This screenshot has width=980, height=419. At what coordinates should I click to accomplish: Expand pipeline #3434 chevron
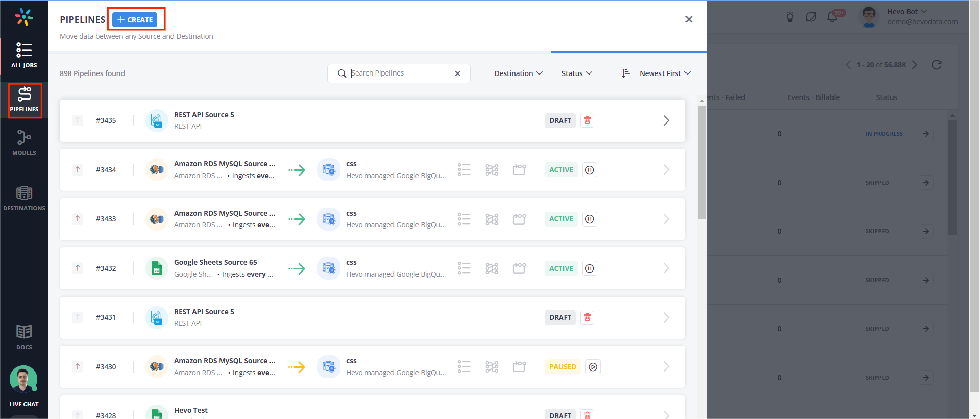[x=666, y=169]
